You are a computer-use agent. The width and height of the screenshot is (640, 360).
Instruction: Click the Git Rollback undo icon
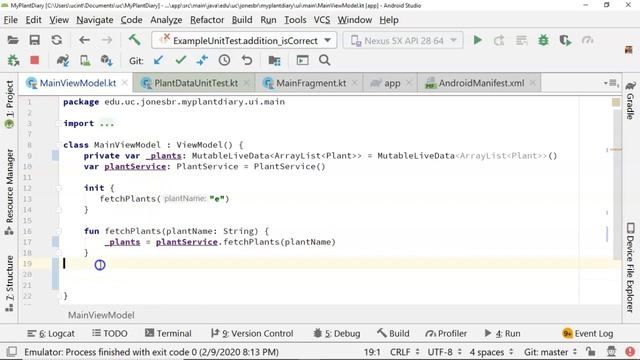click(247, 60)
